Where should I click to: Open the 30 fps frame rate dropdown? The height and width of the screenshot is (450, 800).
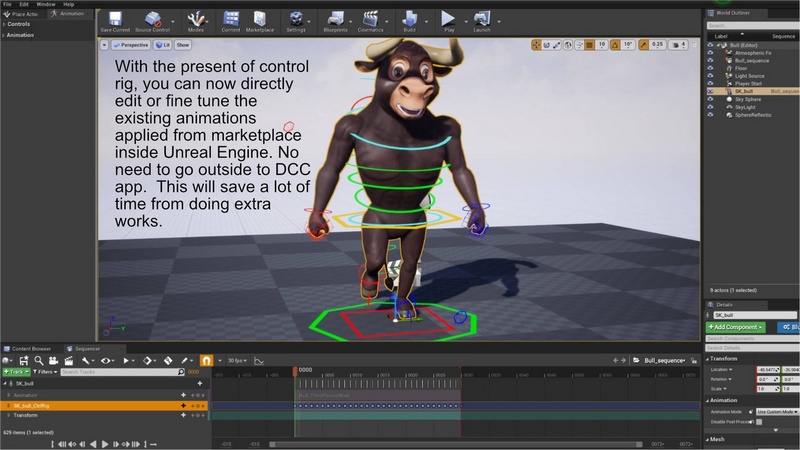pyautogui.click(x=236, y=360)
